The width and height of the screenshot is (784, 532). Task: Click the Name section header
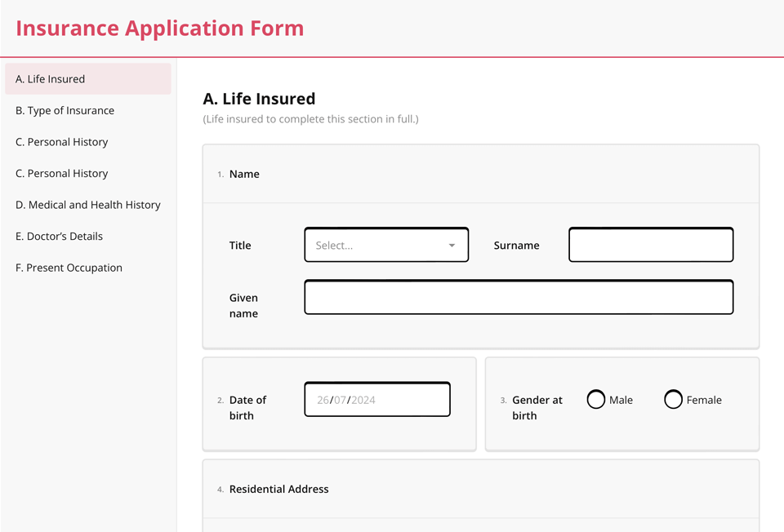pyautogui.click(x=244, y=174)
